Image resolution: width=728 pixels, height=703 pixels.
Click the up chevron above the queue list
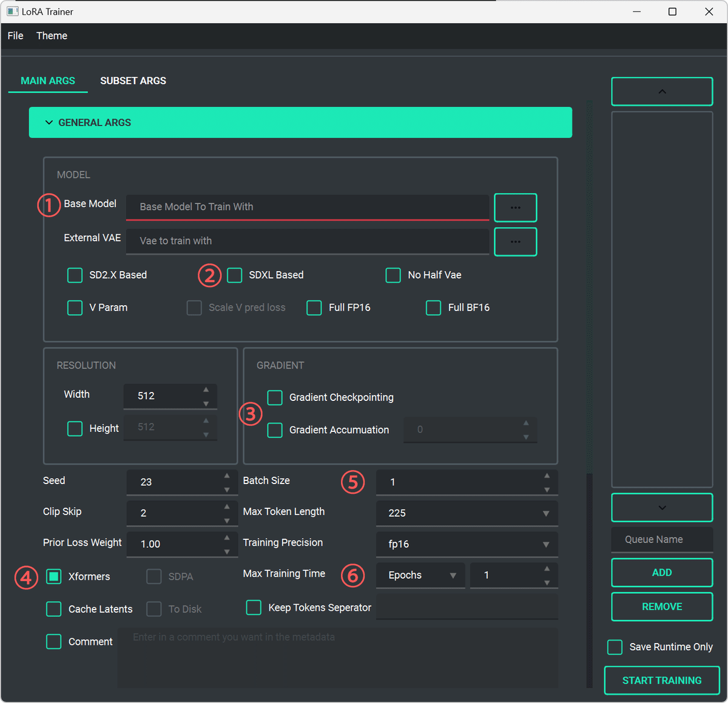point(661,91)
